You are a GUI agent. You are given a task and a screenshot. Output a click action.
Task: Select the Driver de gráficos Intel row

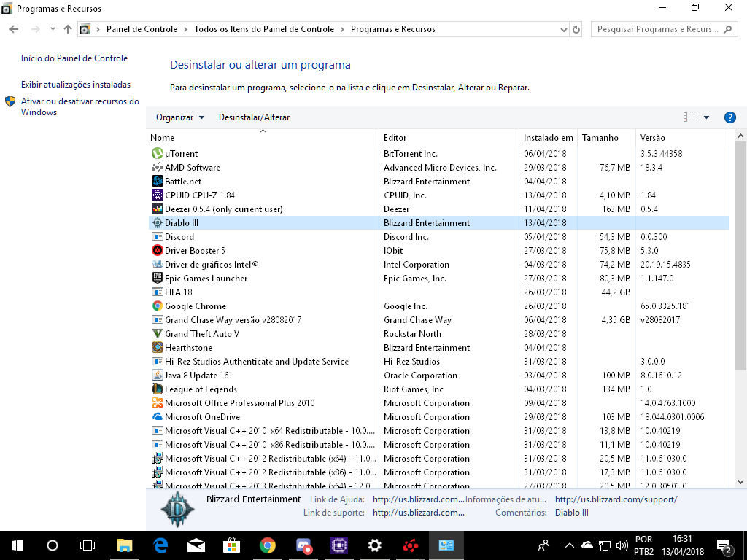pyautogui.click(x=438, y=264)
